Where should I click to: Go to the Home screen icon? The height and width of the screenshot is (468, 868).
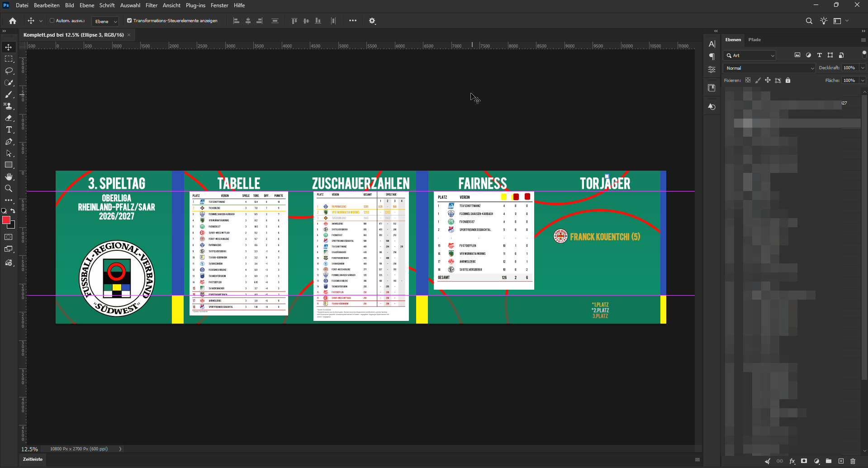(13, 21)
